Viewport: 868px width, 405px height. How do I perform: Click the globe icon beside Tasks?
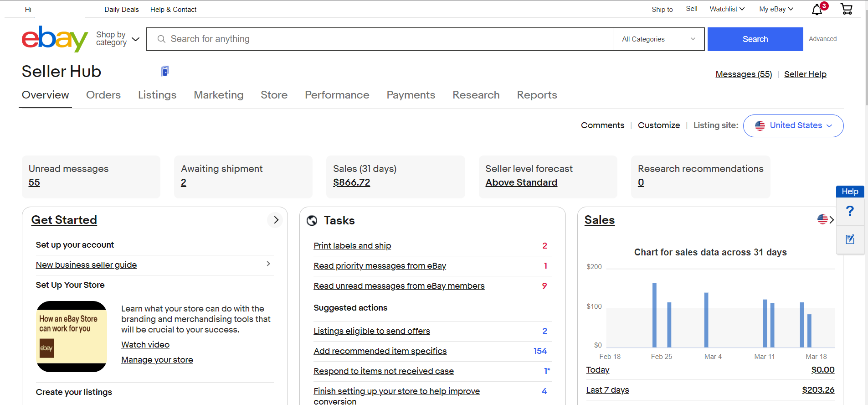click(312, 221)
